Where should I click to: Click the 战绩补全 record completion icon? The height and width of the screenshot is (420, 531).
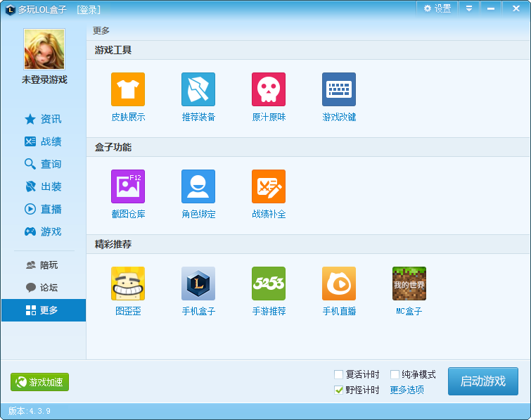[269, 187]
